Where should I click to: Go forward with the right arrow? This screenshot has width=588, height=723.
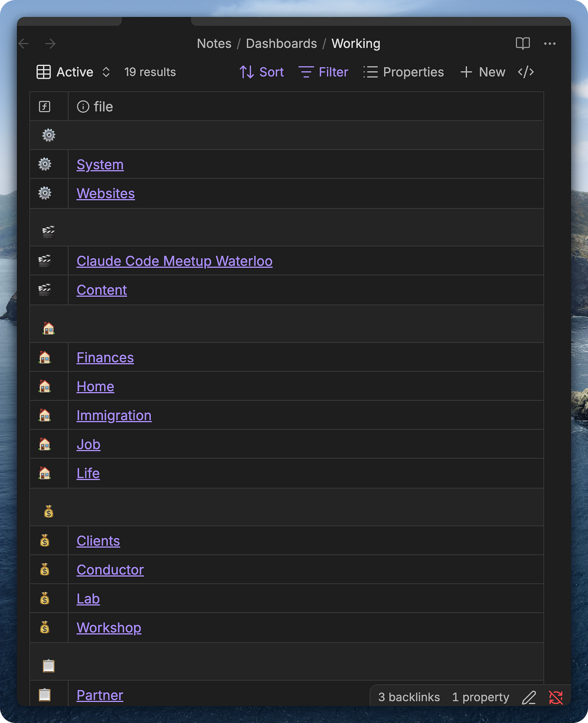[50, 44]
